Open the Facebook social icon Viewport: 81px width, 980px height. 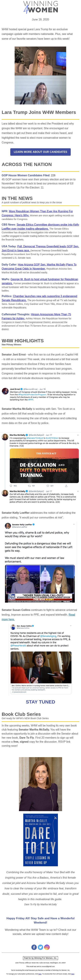tap(34, 947)
